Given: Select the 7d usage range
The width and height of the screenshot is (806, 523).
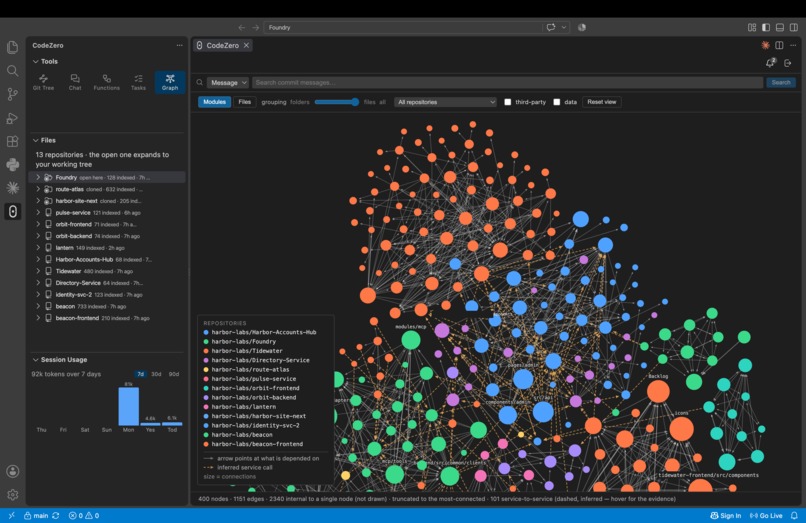Looking at the screenshot, I should coord(140,374).
